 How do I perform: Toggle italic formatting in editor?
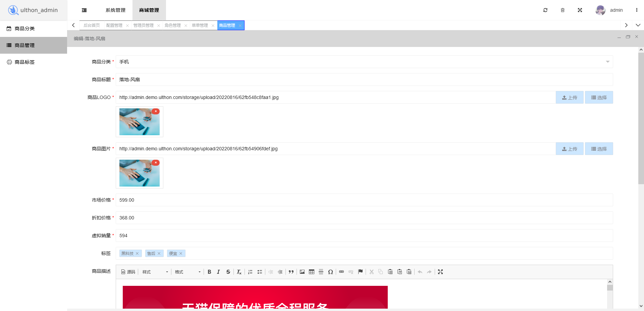[218, 272]
